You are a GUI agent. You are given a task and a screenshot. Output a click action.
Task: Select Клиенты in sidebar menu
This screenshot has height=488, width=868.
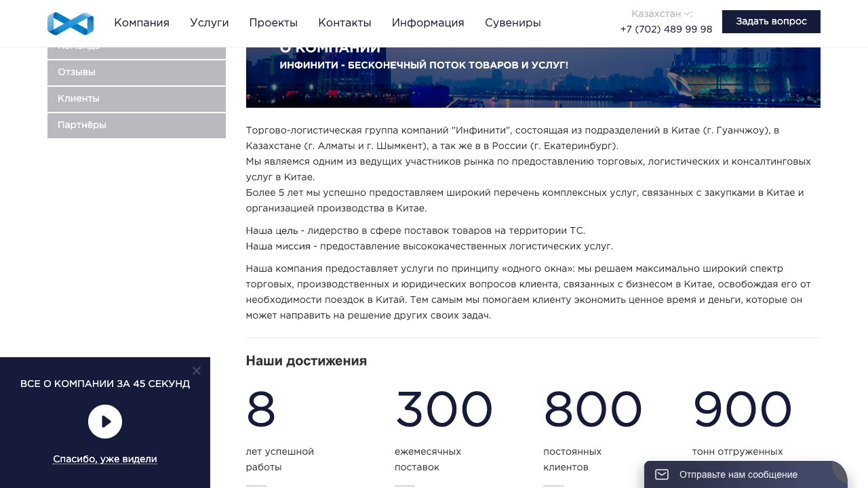(x=136, y=99)
